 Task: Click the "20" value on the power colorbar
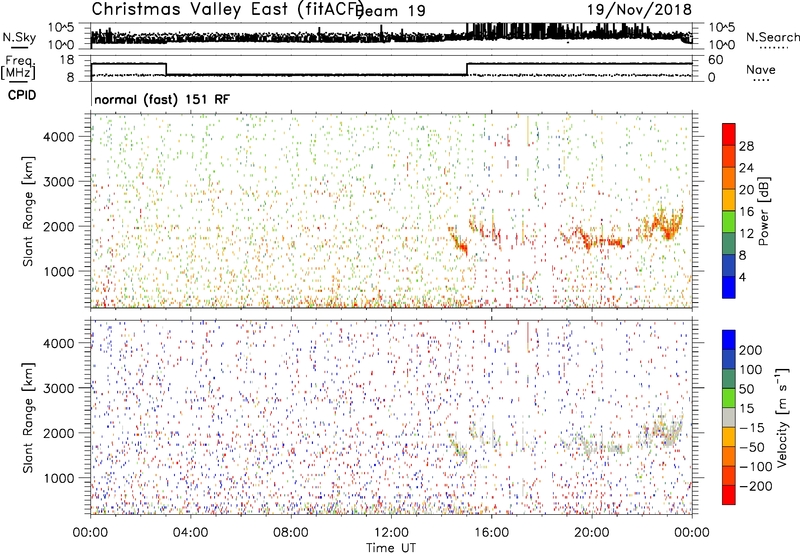tap(746, 190)
